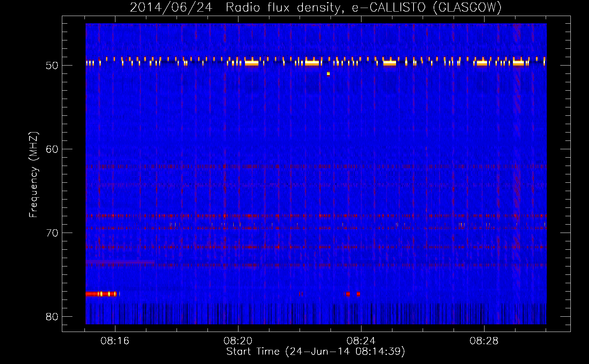
Task: Click the 50 frequency tick label
Action: [x=52, y=66]
